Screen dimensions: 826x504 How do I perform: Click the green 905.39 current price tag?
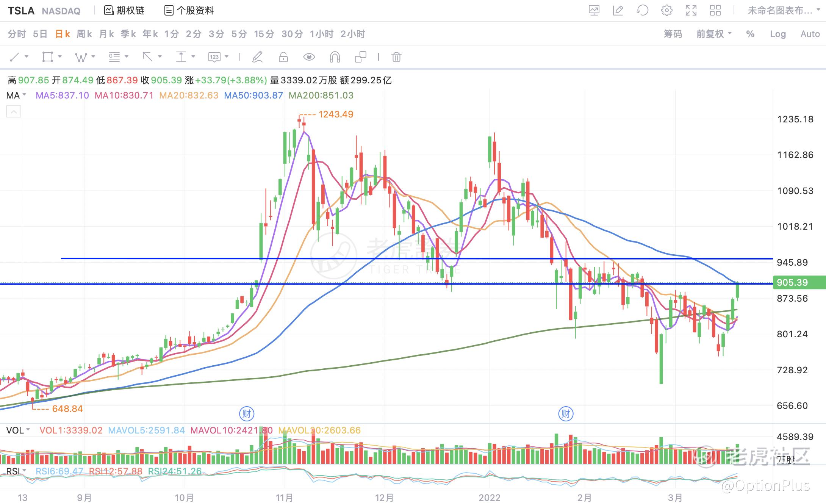(x=799, y=282)
